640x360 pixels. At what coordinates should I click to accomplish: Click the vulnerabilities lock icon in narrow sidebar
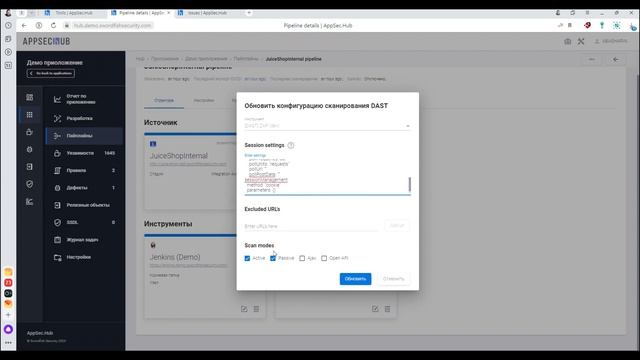point(29,132)
